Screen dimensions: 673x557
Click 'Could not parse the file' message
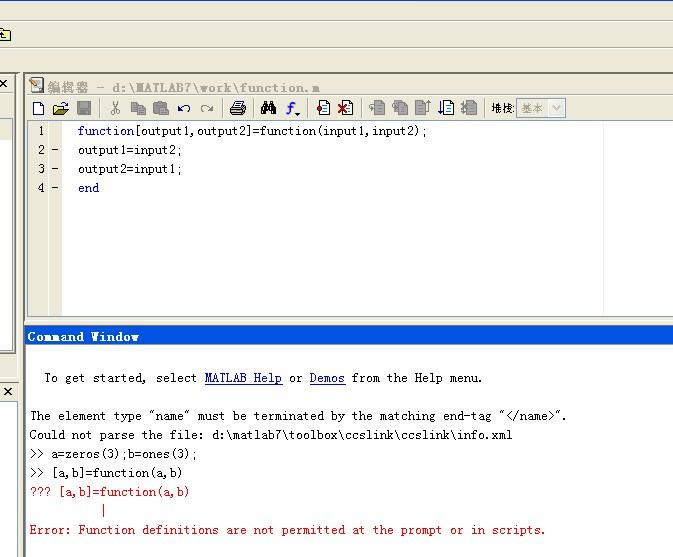[x=270, y=435]
